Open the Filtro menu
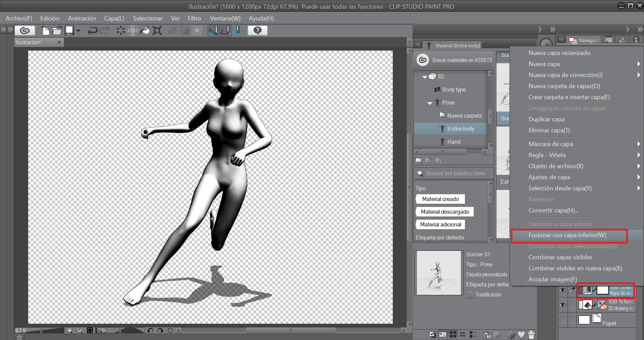Screen dimensions: 644x340 pos(194,18)
